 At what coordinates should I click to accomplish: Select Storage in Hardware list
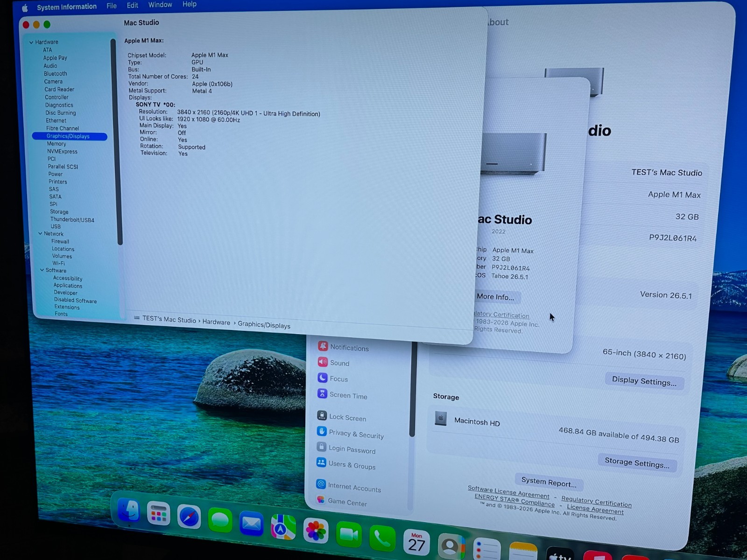[x=59, y=212]
